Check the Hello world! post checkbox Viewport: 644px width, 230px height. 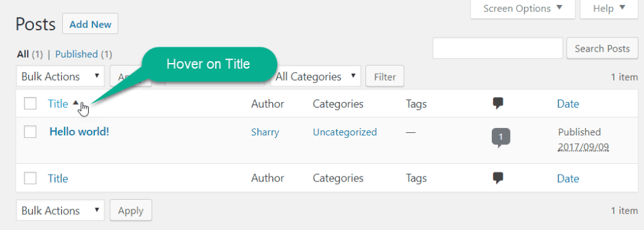30,132
